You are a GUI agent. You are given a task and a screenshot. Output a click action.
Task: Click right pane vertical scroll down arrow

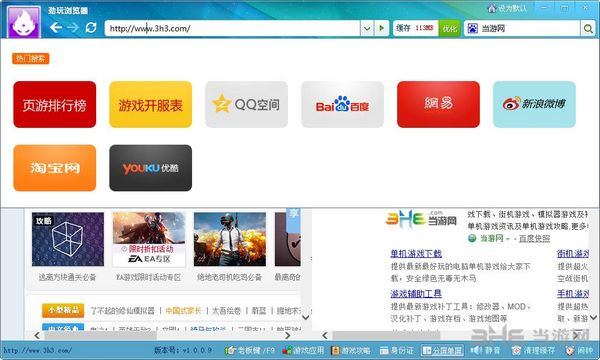[593, 317]
